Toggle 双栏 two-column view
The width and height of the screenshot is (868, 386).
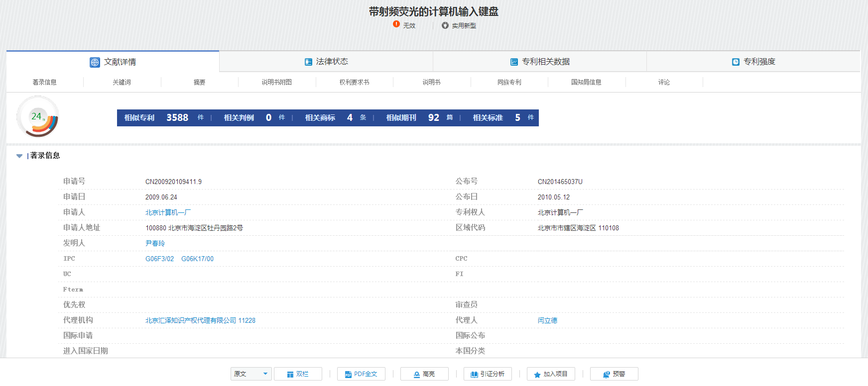[298, 374]
